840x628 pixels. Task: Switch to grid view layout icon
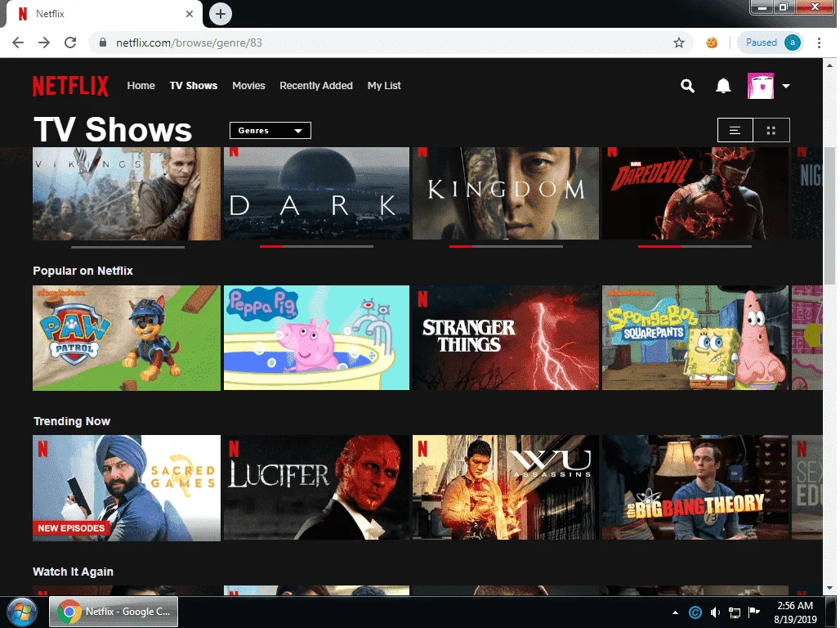click(771, 130)
